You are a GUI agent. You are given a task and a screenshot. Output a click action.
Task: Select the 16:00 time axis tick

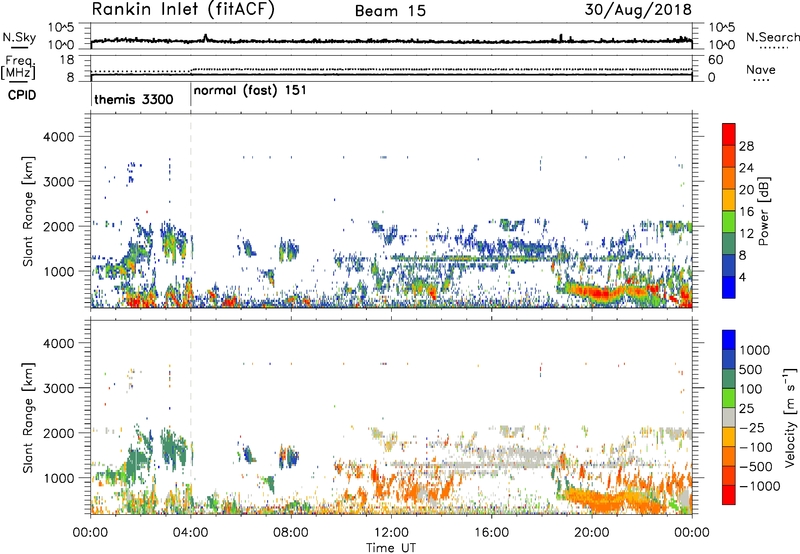coord(491,533)
